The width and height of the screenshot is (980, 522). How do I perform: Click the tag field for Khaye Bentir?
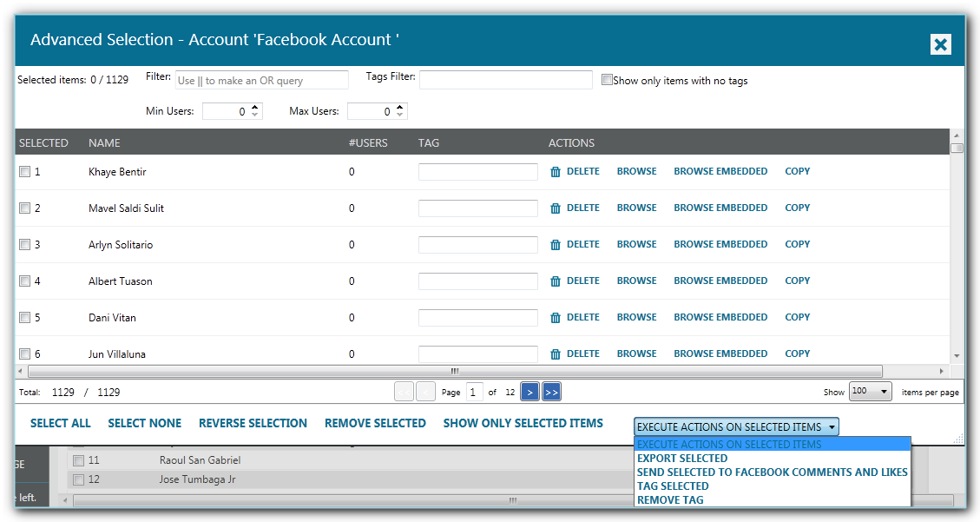[478, 172]
